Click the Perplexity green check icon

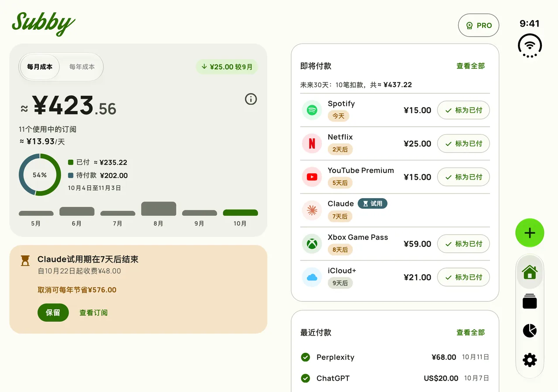(x=305, y=357)
